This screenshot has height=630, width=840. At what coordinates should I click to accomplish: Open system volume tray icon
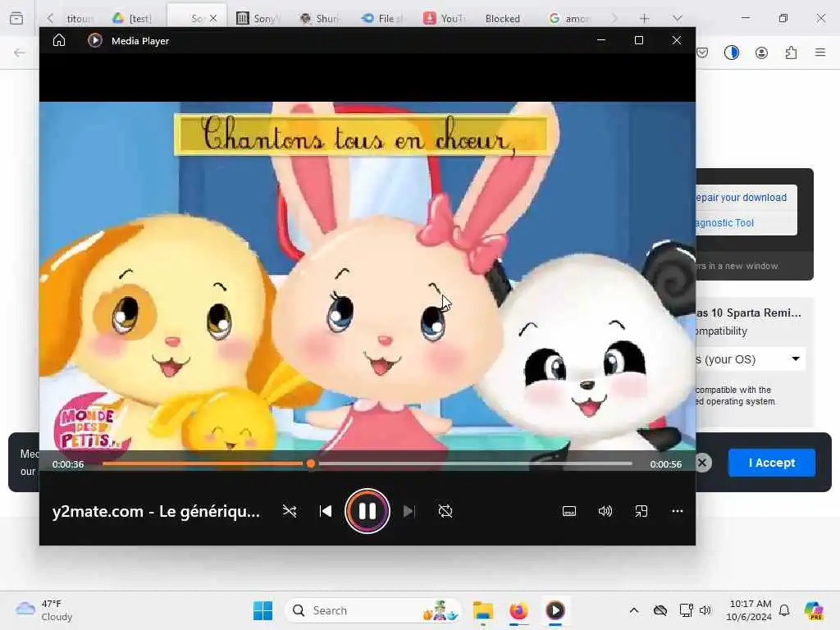point(705,610)
